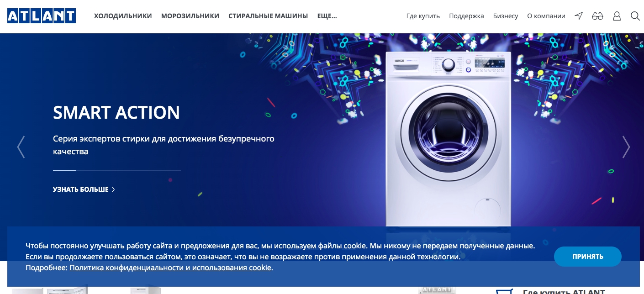
Task: Open the Где купить link
Action: click(x=423, y=16)
